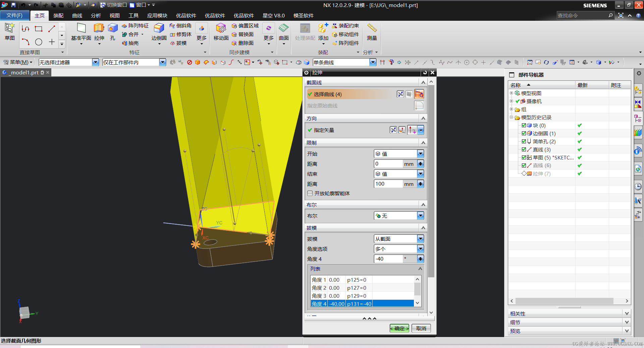Open the 角度选项 多个 dropdown
This screenshot has height=348, width=644.
click(420, 249)
